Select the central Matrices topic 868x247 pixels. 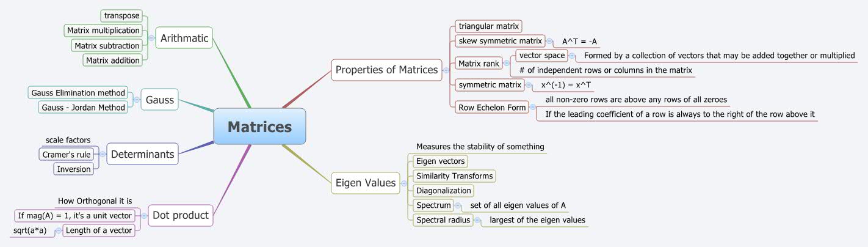coord(259,127)
